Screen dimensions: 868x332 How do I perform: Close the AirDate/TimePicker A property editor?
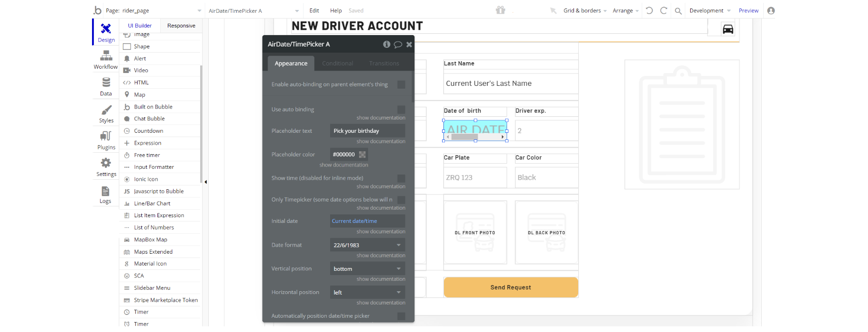(409, 45)
